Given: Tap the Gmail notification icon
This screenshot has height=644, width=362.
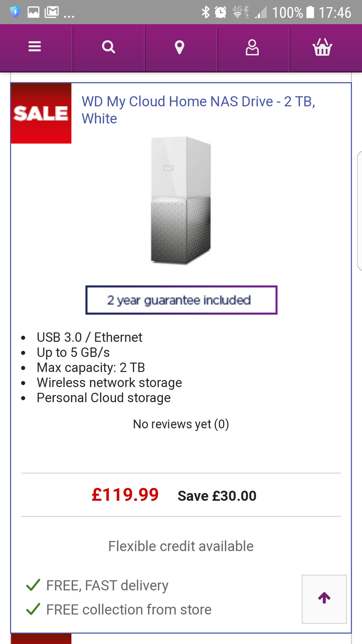Looking at the screenshot, I should pos(51,12).
